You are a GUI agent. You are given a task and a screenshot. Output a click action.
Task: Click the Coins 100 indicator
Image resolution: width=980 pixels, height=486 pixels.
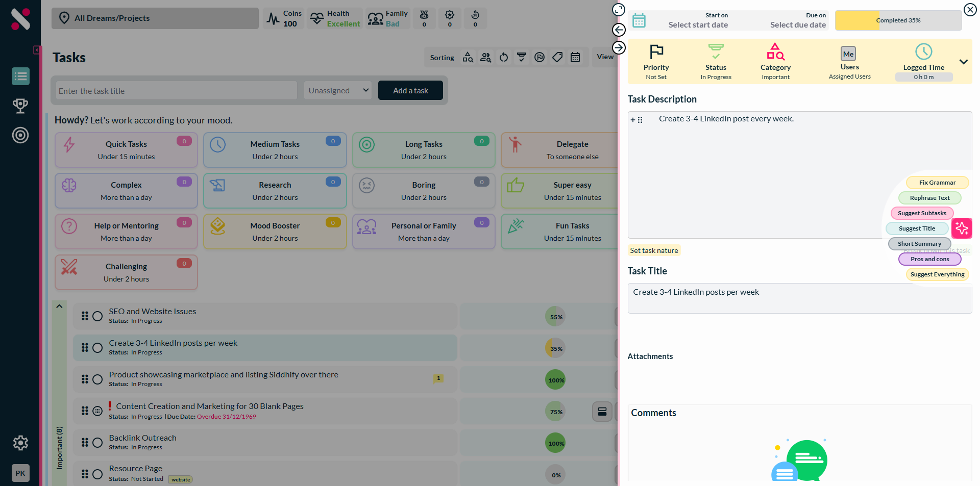[284, 18]
